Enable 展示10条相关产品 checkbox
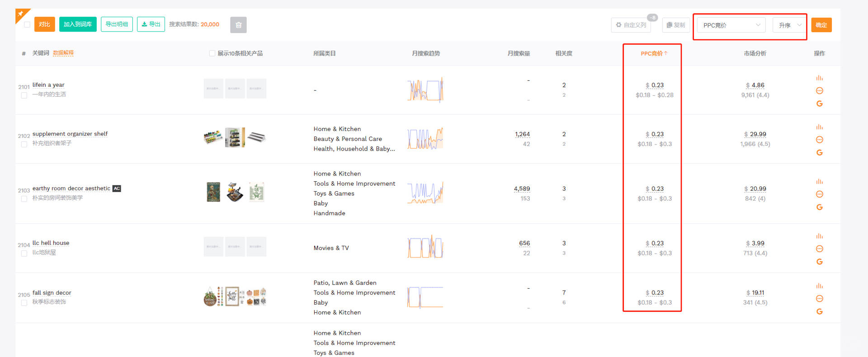Screen dimensions: 868x357 [212, 53]
